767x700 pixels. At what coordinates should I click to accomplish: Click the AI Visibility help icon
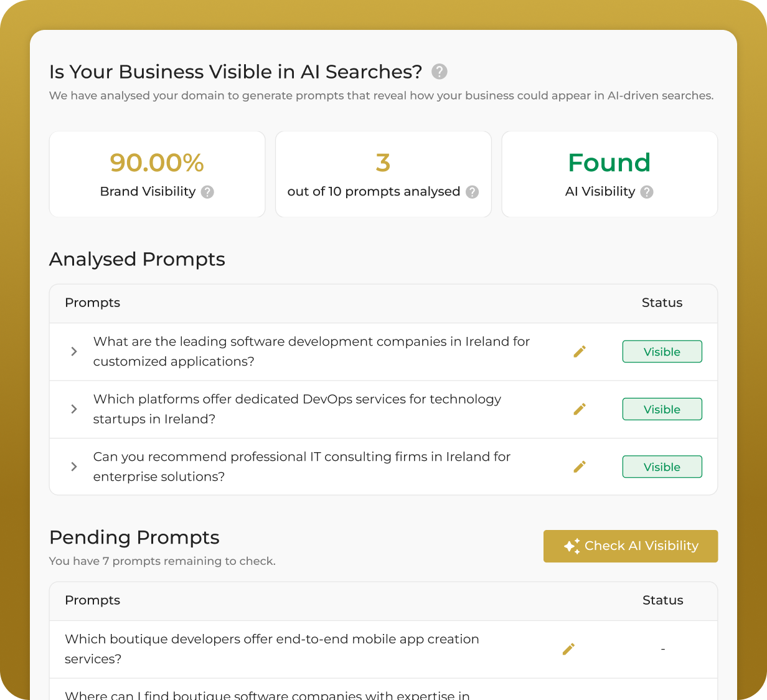(x=646, y=192)
